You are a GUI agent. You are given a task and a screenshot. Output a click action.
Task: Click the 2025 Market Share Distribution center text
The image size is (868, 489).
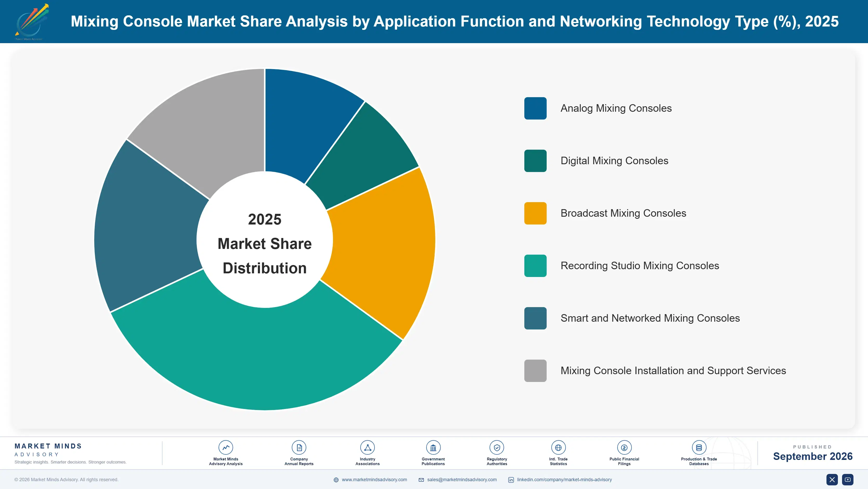coord(265,243)
